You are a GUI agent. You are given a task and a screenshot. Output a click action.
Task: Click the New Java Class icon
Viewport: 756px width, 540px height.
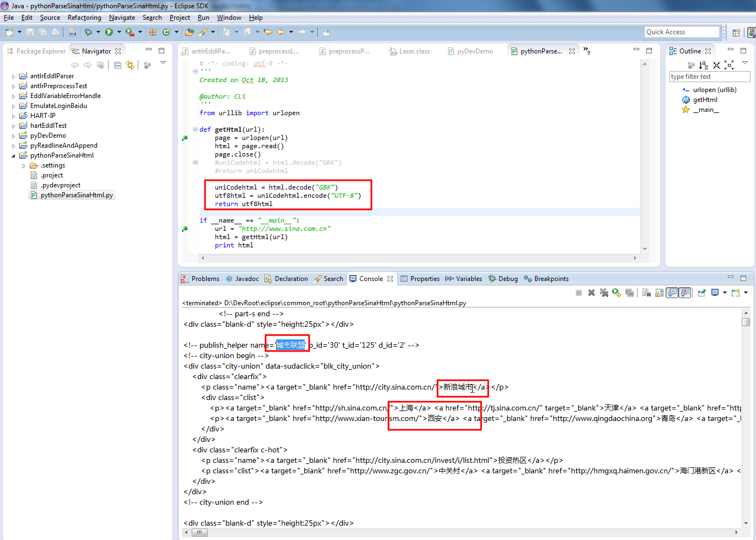[166, 32]
